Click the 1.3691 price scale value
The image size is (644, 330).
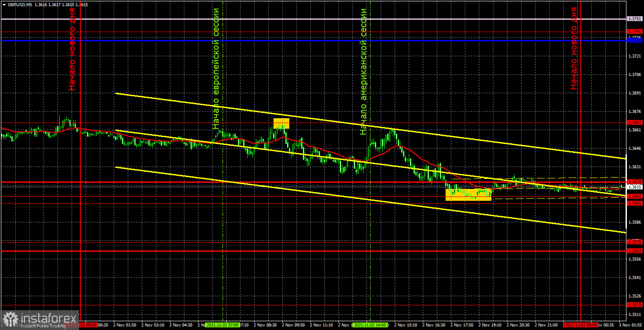click(x=634, y=93)
